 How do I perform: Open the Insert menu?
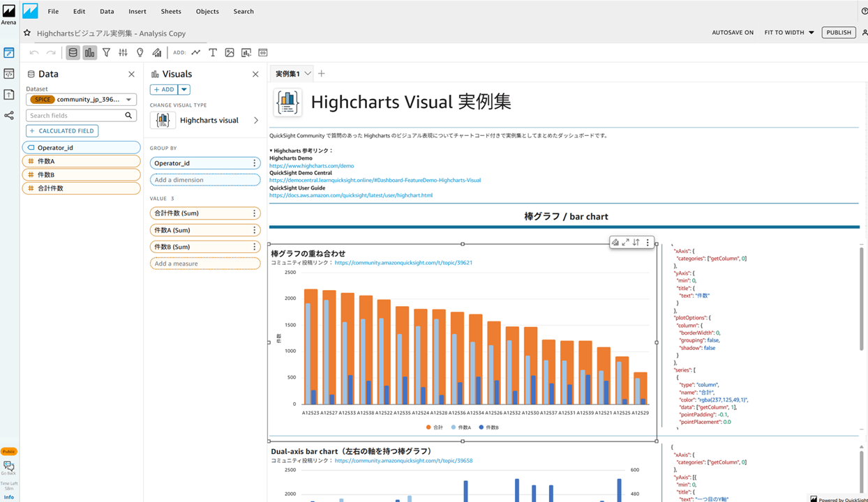(x=137, y=12)
